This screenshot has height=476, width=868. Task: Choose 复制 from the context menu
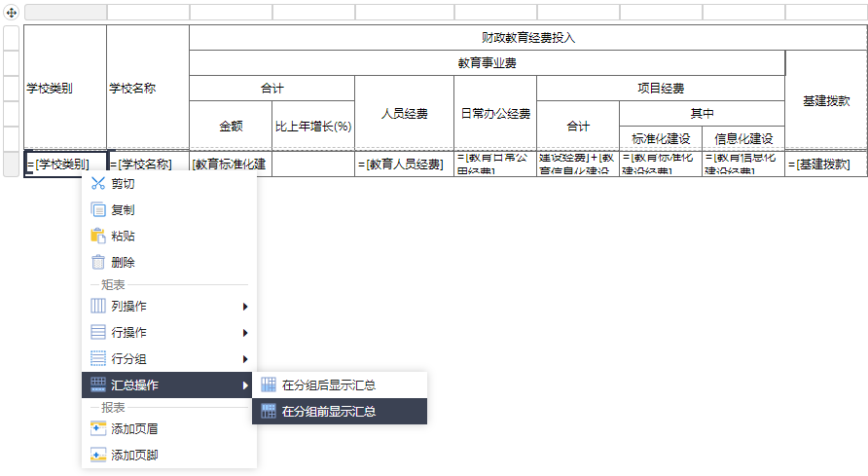(169, 210)
